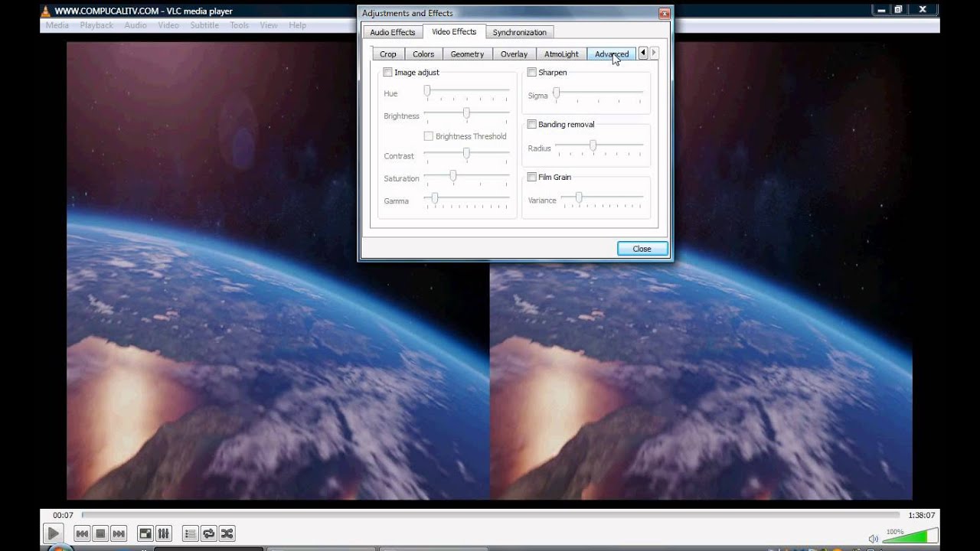Screen dimensions: 980x551
Task: Start playback with the Play button
Action: point(53,533)
